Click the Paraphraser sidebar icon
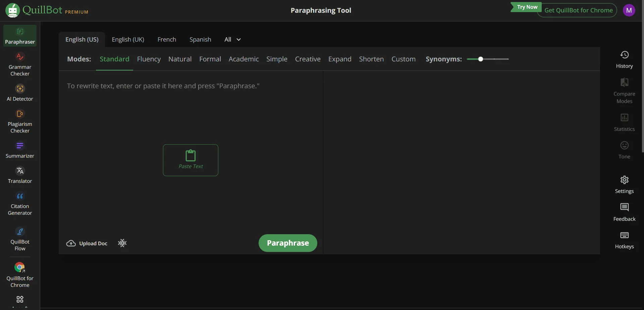This screenshot has height=310, width=644. [20, 36]
